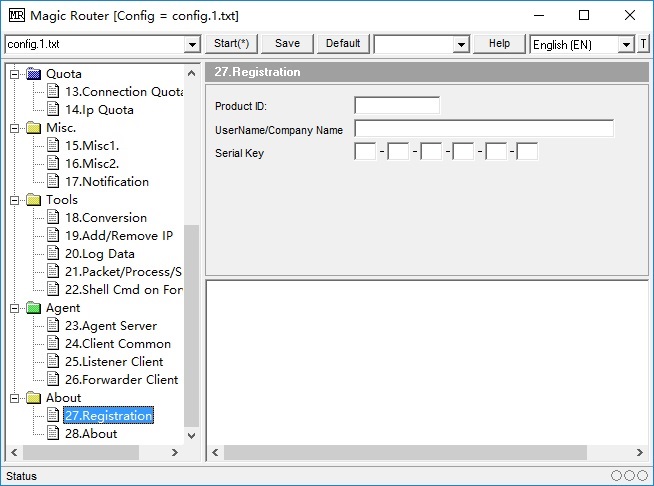This screenshot has width=654, height=486.
Task: Click tree panel scroll right arrow
Action: coord(175,452)
